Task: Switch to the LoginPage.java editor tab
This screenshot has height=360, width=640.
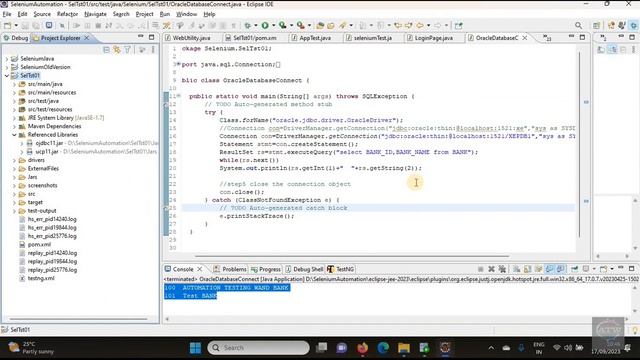Action: tap(433, 38)
